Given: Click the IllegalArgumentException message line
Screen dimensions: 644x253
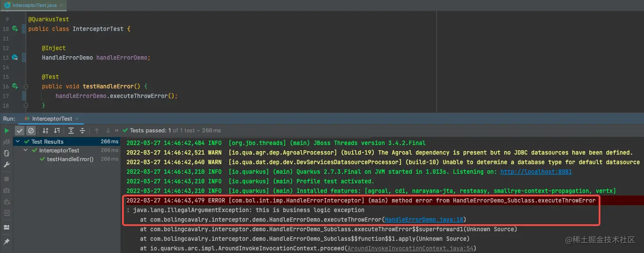Looking at the screenshot, I should tap(245, 210).
